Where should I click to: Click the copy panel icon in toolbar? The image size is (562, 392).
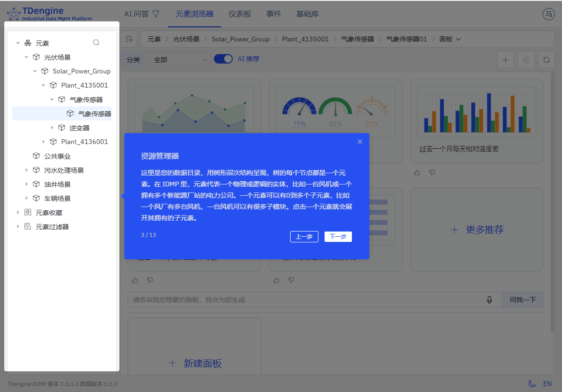coord(526,60)
